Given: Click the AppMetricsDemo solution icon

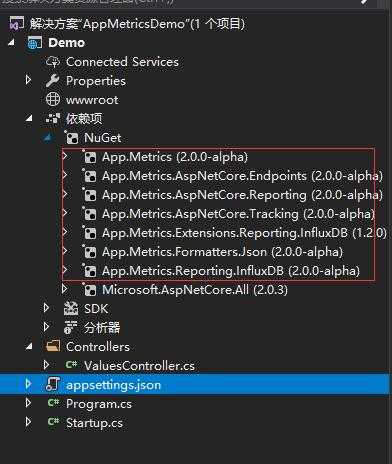Looking at the screenshot, I should click(x=17, y=23).
